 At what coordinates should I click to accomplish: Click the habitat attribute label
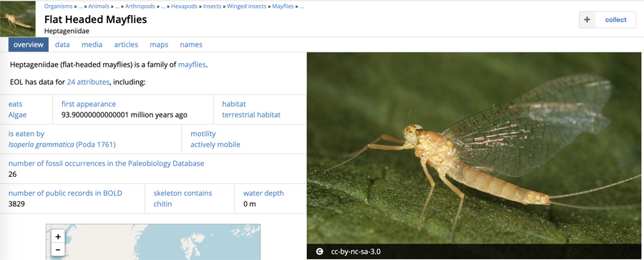[234, 104]
